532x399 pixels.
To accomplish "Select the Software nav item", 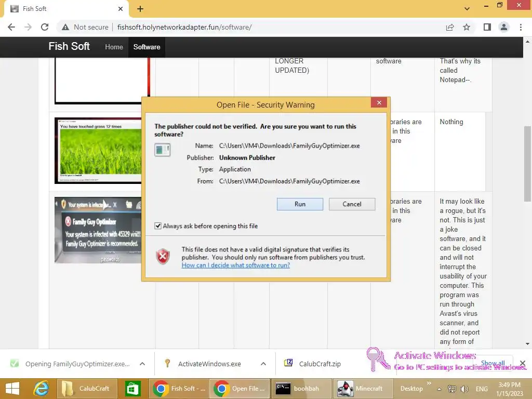I will point(147,47).
